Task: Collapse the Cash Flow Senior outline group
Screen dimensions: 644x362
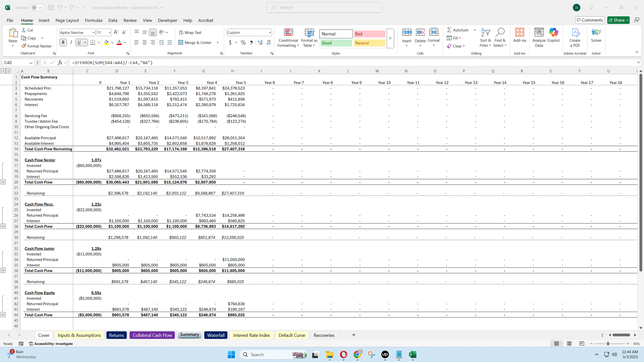Action: tap(3, 182)
